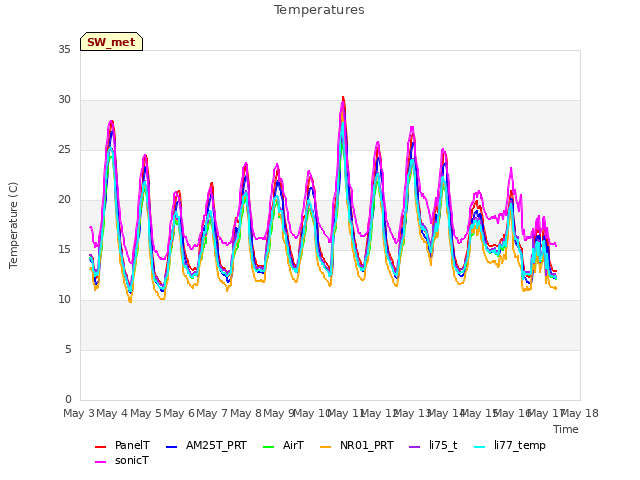The height and width of the screenshot is (480, 640).
Task: Click the orange NR01_PRT color marker
Action: tap(326, 447)
